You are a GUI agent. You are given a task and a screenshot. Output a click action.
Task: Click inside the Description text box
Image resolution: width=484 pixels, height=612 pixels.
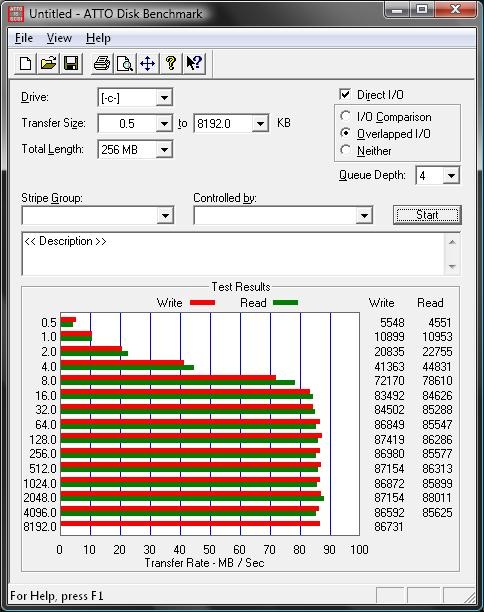coord(233,254)
